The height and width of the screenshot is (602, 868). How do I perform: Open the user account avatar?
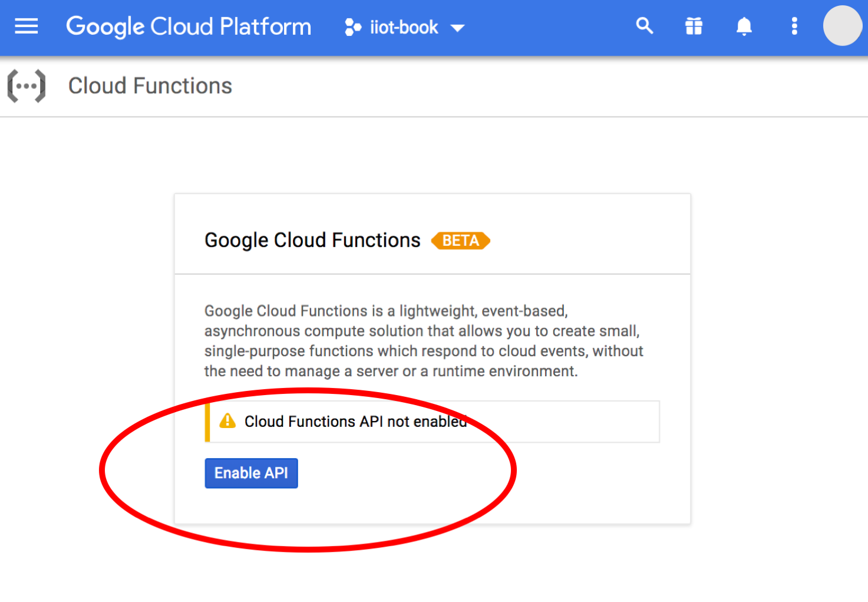click(x=842, y=26)
